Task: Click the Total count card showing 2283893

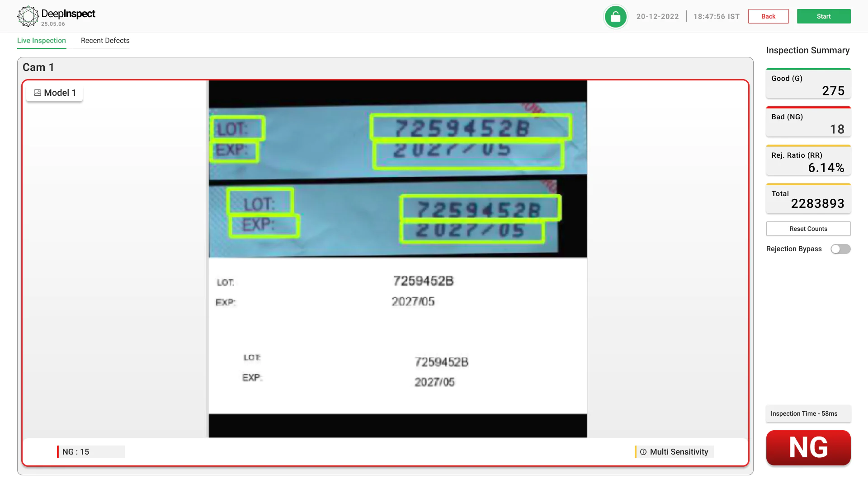Action: (x=808, y=199)
